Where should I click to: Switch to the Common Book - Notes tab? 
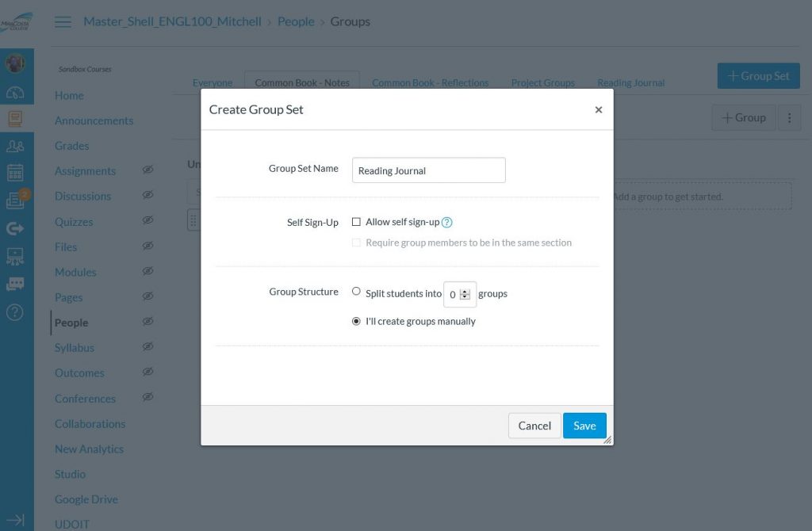coord(302,82)
